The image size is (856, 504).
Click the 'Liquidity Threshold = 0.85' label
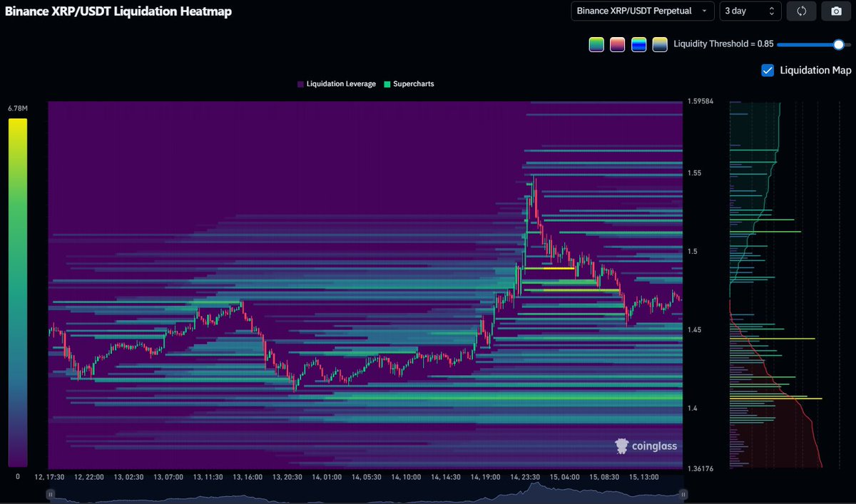pos(723,44)
